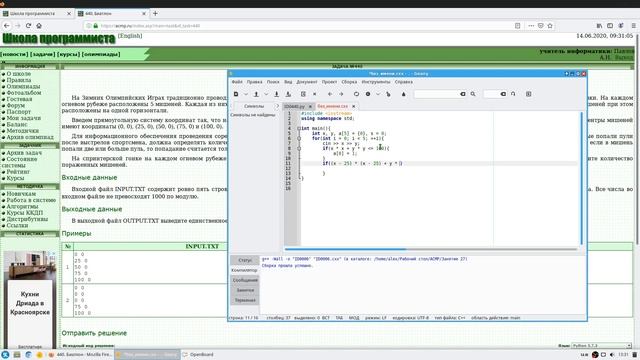Viewport: 640px width, 360px height.
Task: Build the file with the Build icon
Action: coord(368,94)
